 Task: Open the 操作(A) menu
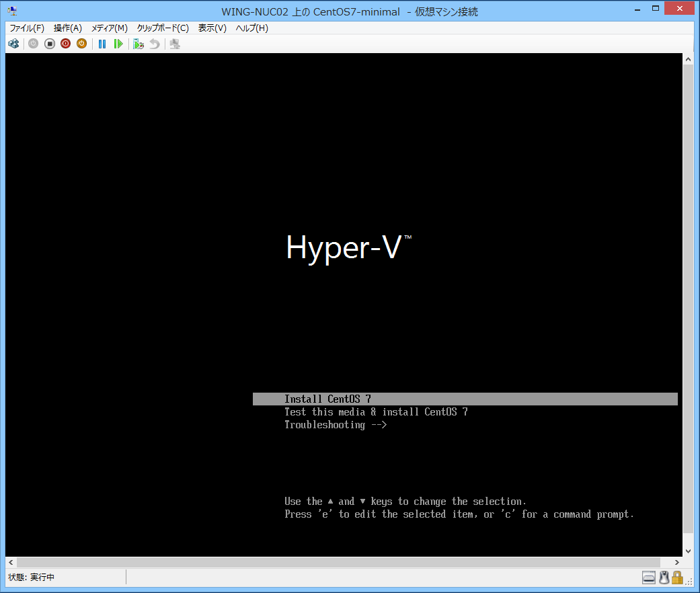coord(68,28)
